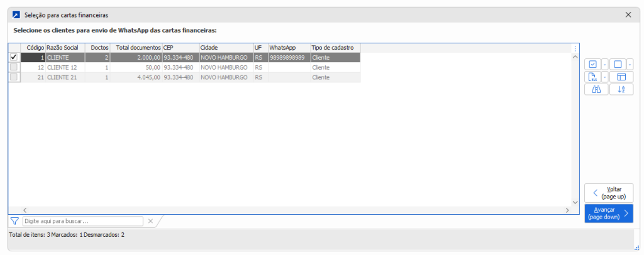Sort by the Código column header

coord(32,48)
